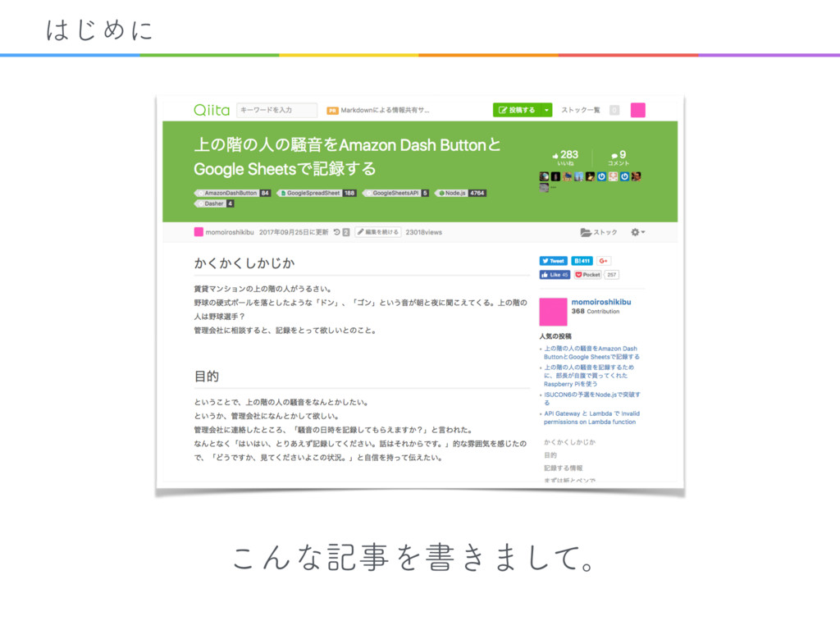Open popular post about Amazon Dash Button
The height and width of the screenshot is (630, 840).
point(591,353)
